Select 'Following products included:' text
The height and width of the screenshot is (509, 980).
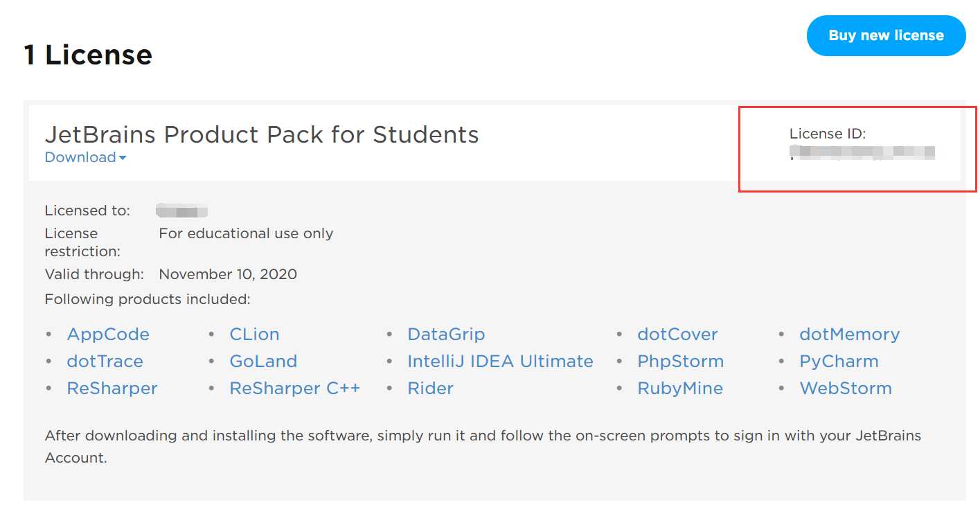148,299
